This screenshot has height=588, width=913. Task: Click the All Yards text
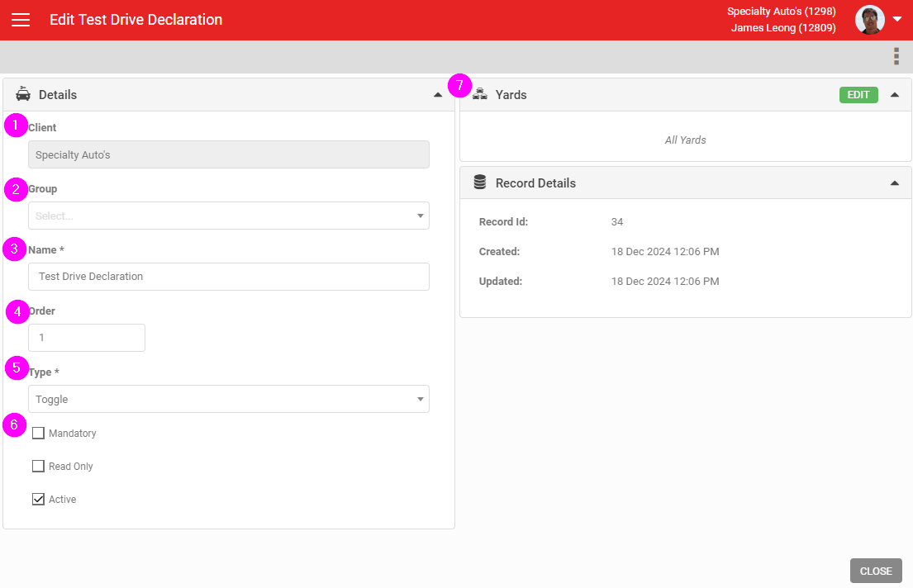[x=685, y=140]
